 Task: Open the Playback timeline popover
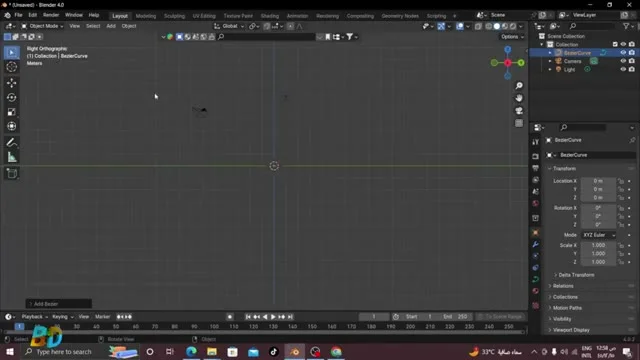tap(34, 317)
